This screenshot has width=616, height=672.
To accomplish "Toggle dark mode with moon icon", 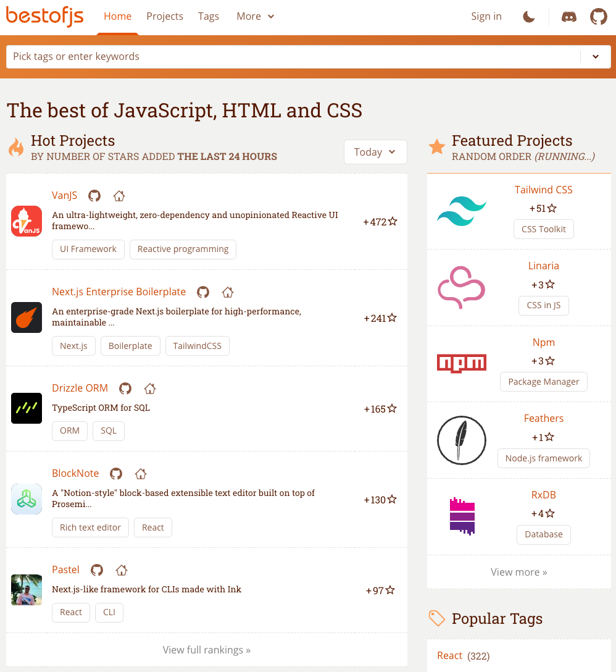I will coord(529,17).
